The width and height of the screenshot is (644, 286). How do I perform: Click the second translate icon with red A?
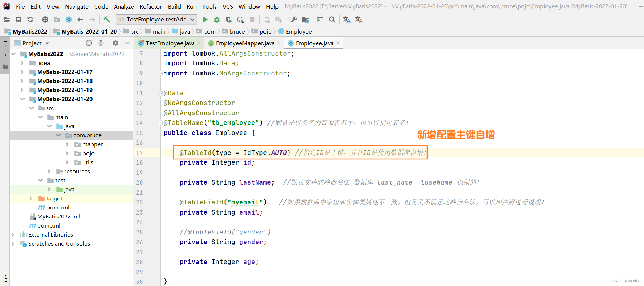click(359, 19)
